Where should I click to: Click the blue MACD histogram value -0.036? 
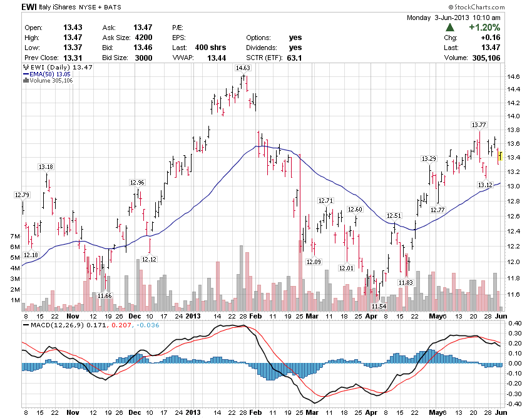pos(148,325)
